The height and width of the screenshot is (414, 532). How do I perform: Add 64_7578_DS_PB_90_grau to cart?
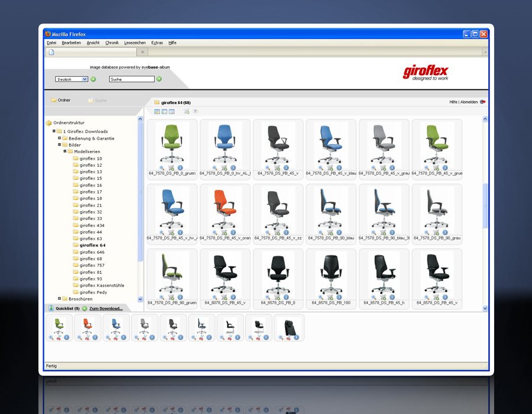coord(436,232)
